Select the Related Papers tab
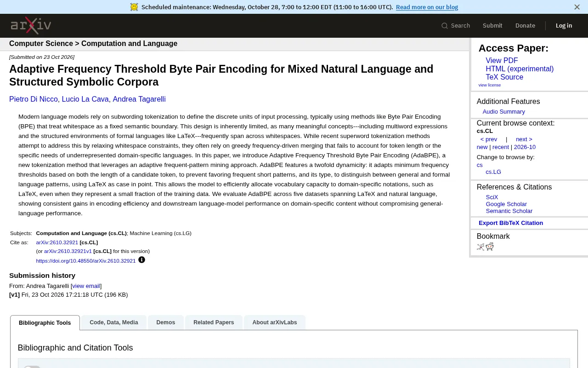 pyautogui.click(x=214, y=322)
